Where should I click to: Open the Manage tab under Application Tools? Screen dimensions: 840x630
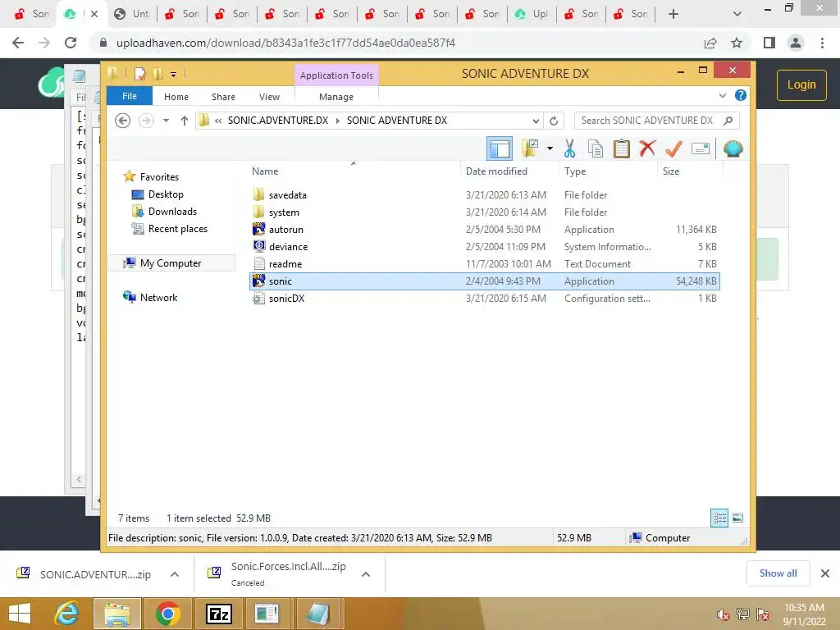[x=336, y=97]
